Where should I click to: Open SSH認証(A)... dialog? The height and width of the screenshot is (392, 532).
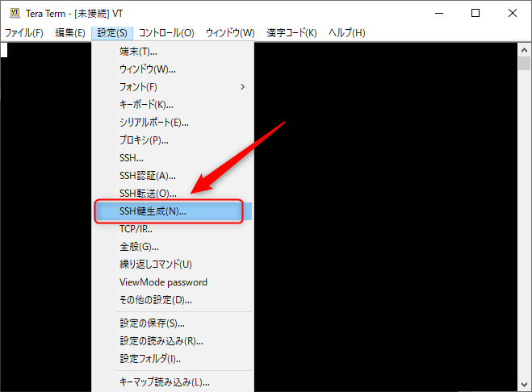pos(148,175)
